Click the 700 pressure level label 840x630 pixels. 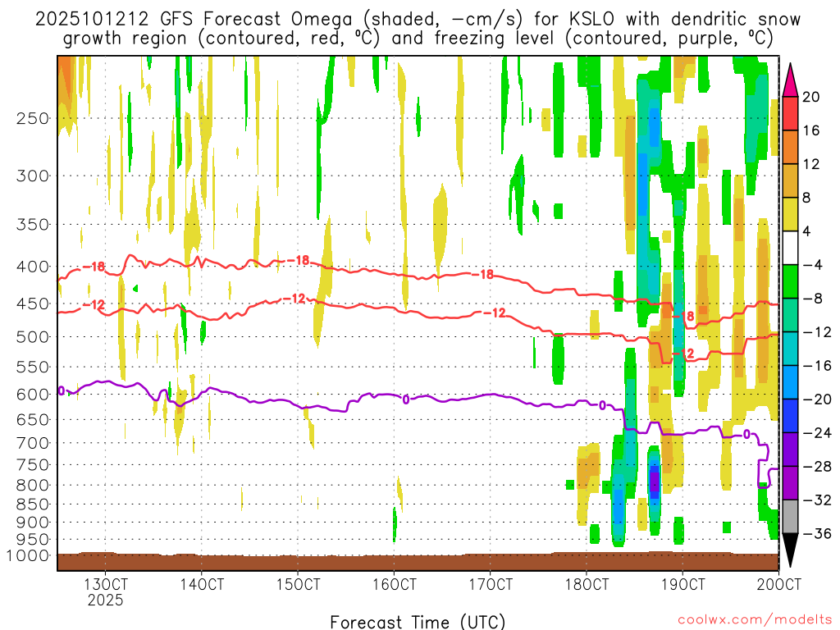(x=33, y=443)
